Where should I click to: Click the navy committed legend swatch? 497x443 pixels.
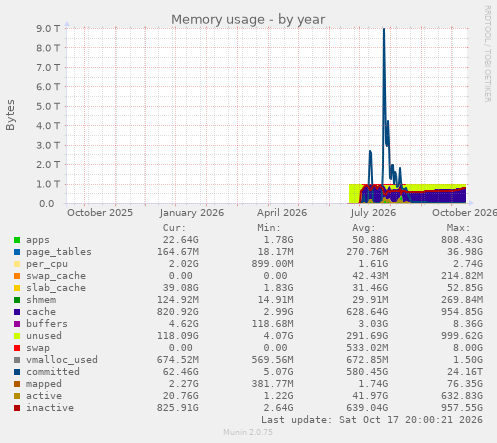tap(17, 372)
